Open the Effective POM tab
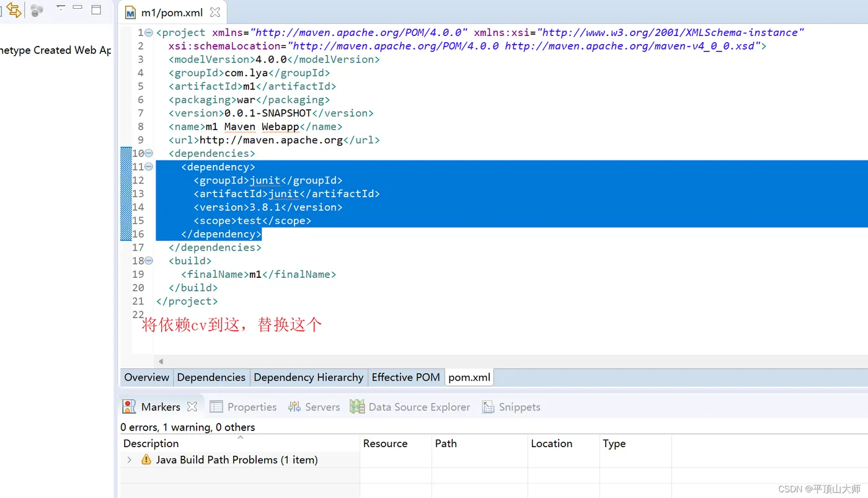868x498 pixels. click(406, 377)
